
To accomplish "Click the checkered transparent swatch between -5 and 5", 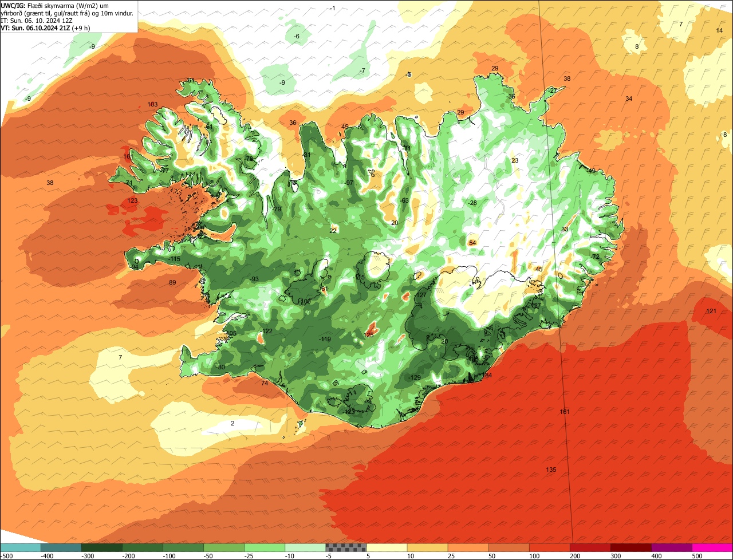I will coord(346,547).
